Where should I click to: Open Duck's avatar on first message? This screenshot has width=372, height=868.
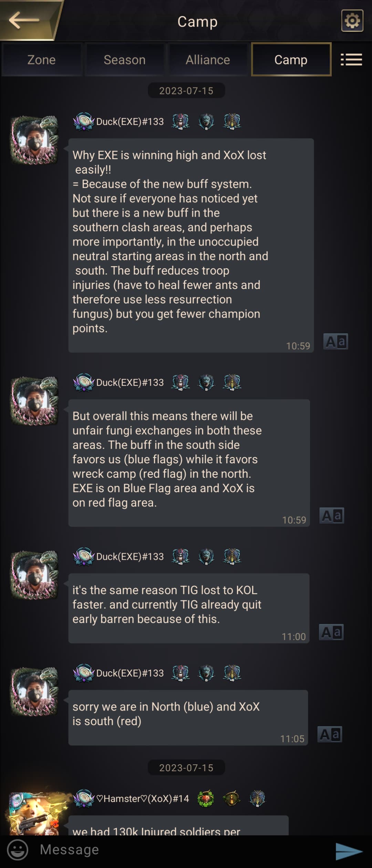[34, 139]
